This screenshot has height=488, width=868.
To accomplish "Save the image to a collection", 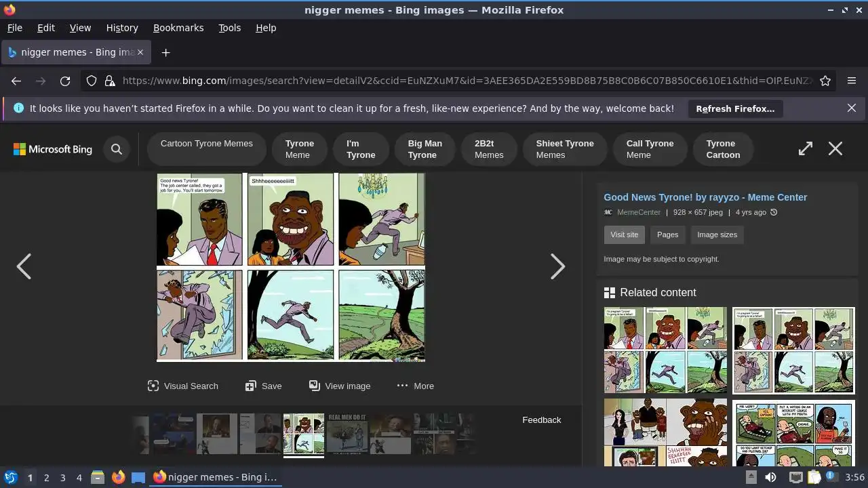I will [263, 386].
